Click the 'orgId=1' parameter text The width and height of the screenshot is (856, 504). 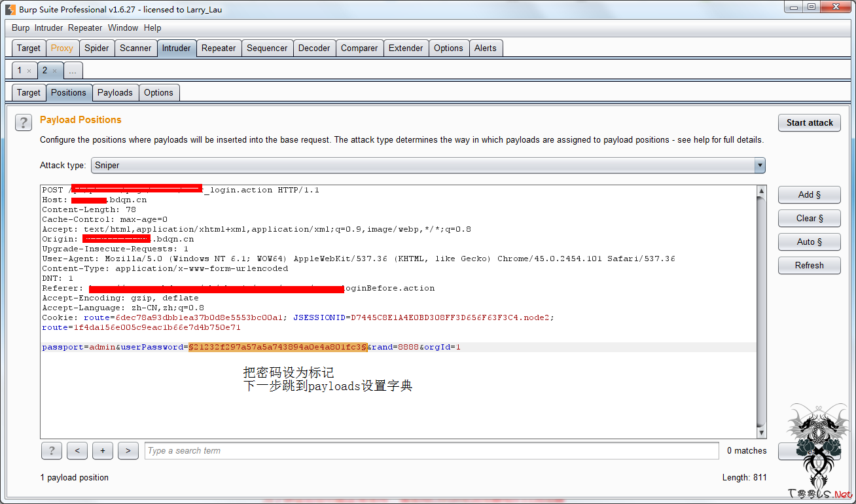[442, 347]
